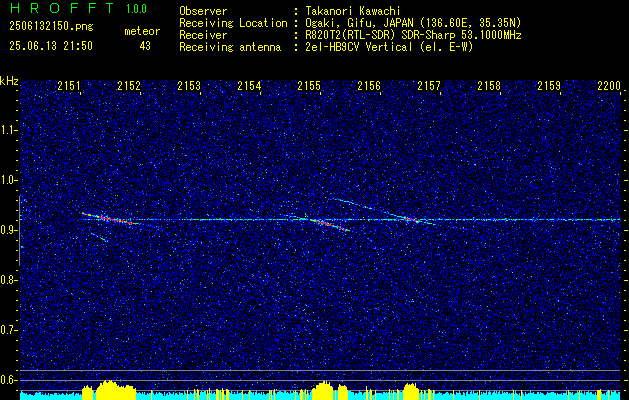Click the 1.0 kHz axis label
629x400 pixels.
8,180
